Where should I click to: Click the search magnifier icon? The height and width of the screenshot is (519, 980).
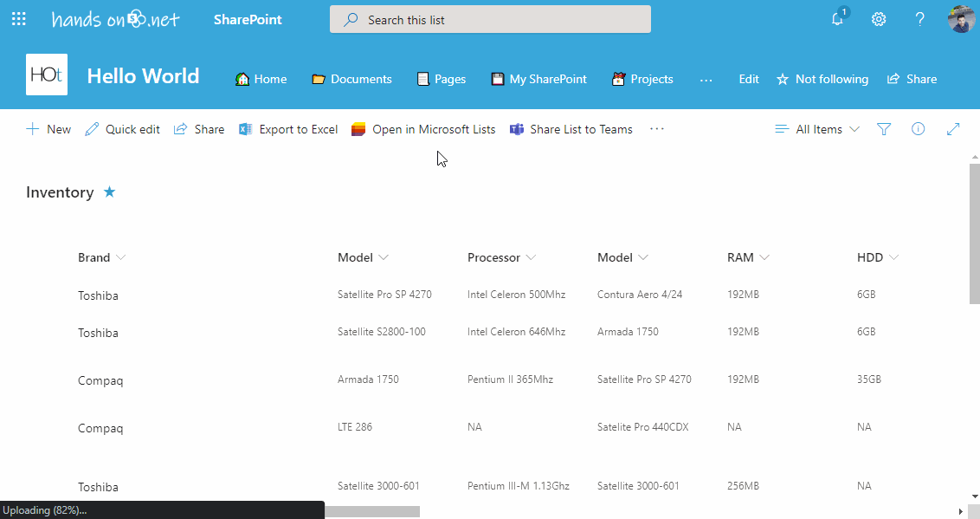(x=351, y=20)
